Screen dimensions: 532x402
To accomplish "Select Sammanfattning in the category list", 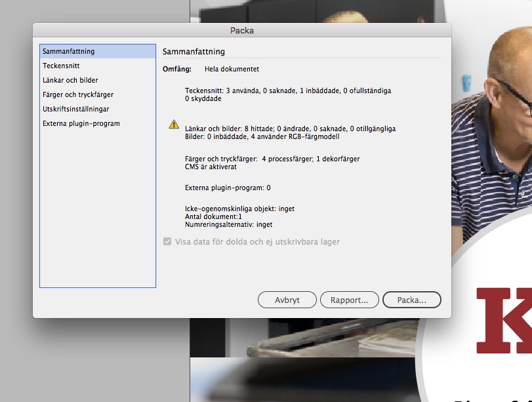I will (98, 51).
